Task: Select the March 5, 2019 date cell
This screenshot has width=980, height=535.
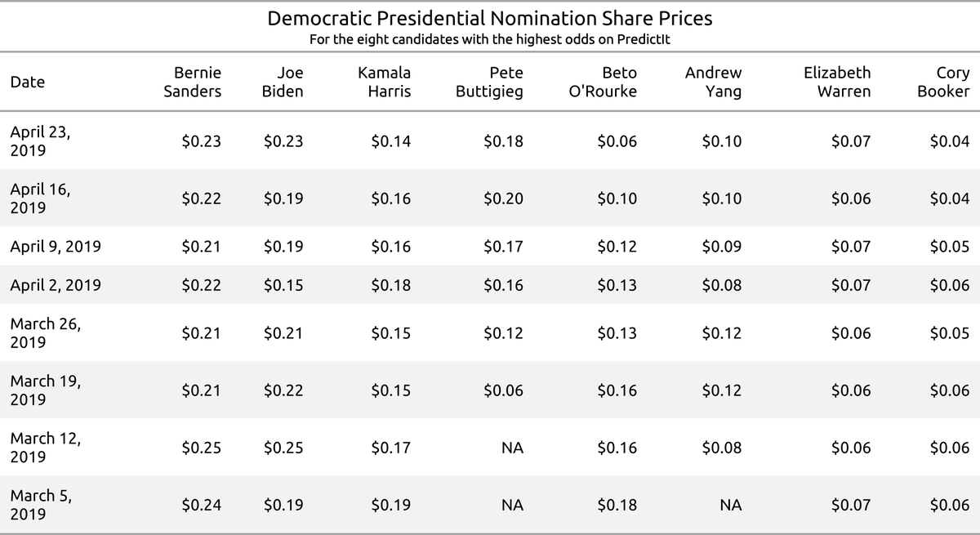Action: [x=39, y=504]
